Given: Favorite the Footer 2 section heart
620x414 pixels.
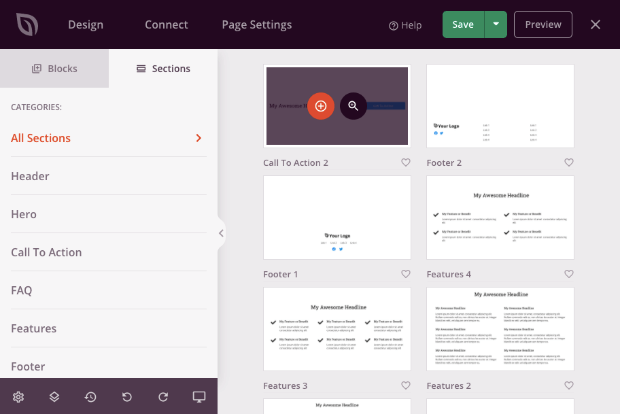Looking at the screenshot, I should [x=569, y=162].
